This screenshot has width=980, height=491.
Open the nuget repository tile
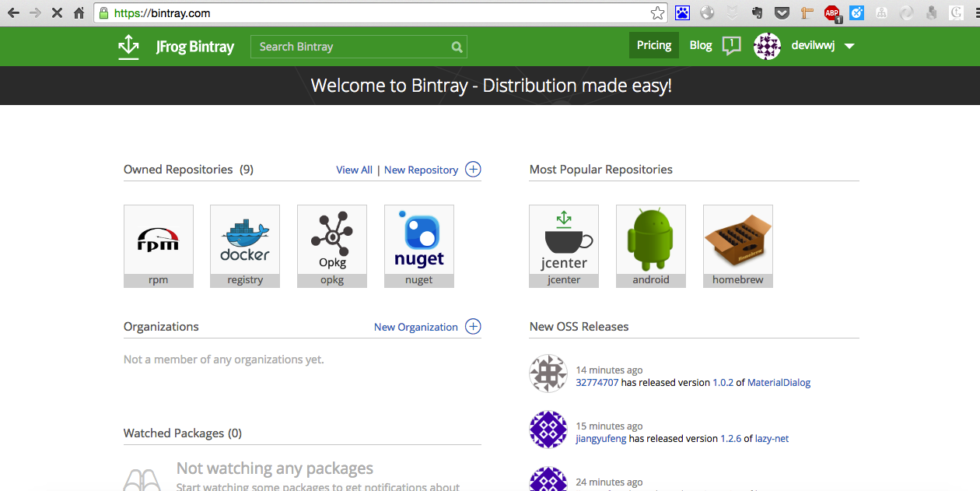tap(419, 246)
